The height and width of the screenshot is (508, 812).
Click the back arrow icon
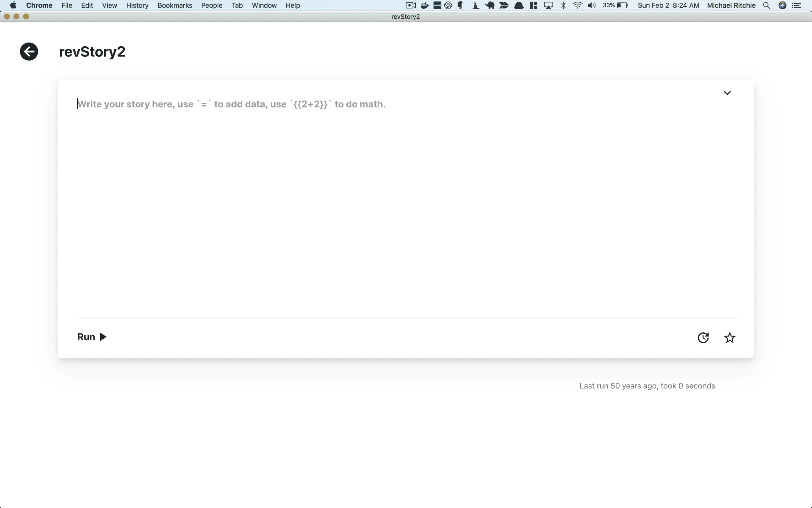tap(29, 52)
